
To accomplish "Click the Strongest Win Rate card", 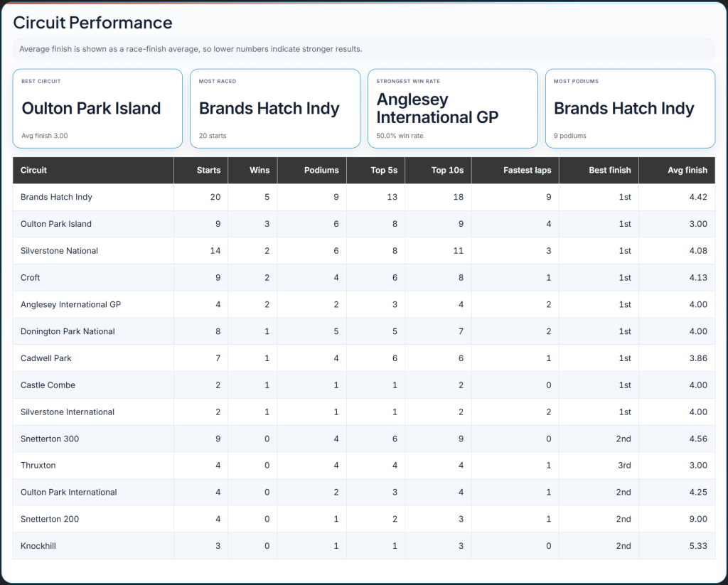I will pos(452,109).
